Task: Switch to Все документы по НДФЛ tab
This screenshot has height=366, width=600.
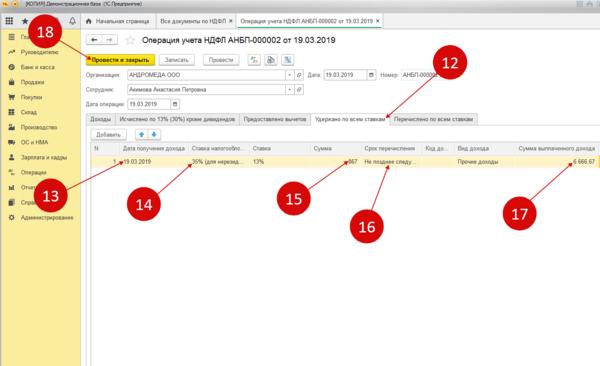Action: click(193, 21)
